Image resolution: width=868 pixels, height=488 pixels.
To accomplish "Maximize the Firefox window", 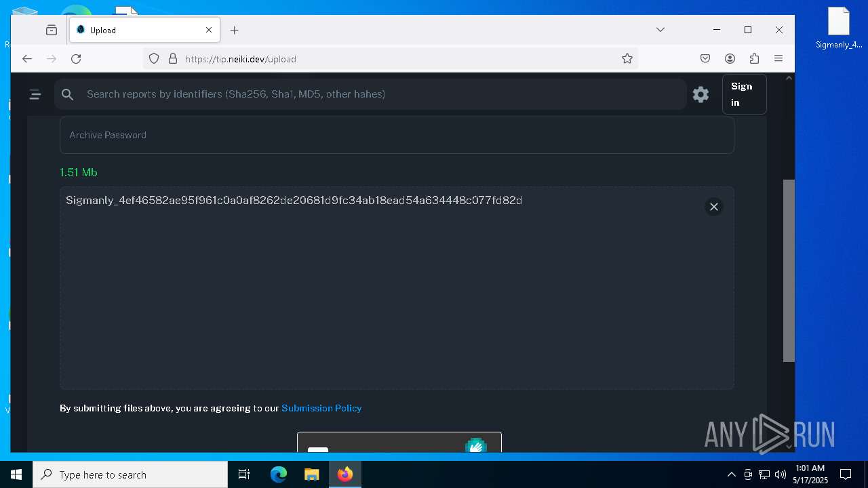I will (x=748, y=30).
